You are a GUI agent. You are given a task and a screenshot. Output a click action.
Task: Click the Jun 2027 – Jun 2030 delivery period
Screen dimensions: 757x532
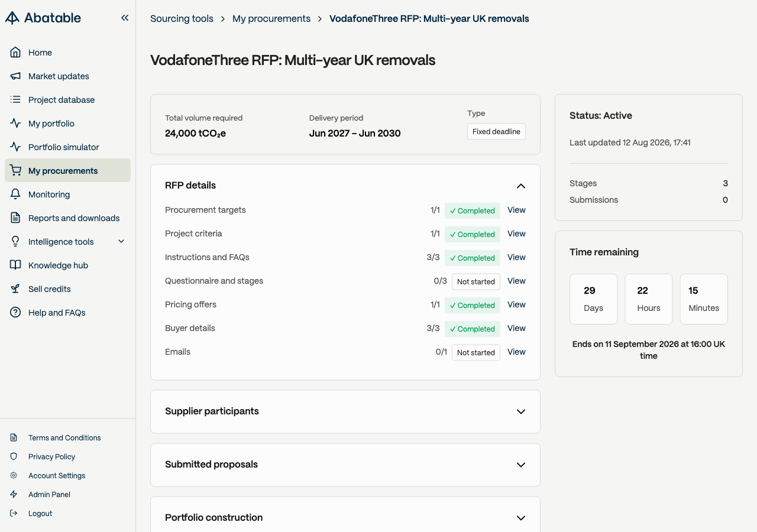355,134
